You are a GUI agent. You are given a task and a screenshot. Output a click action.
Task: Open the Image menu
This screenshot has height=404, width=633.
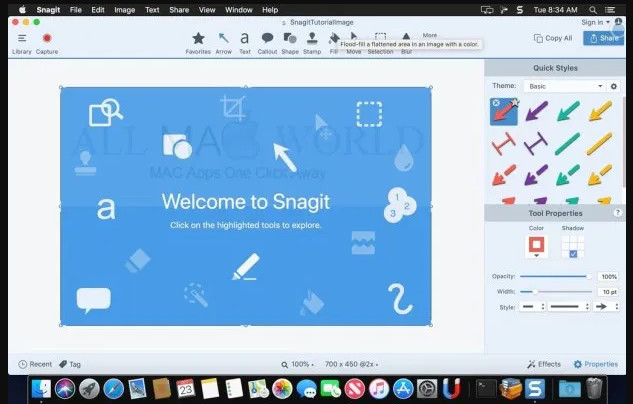point(124,10)
